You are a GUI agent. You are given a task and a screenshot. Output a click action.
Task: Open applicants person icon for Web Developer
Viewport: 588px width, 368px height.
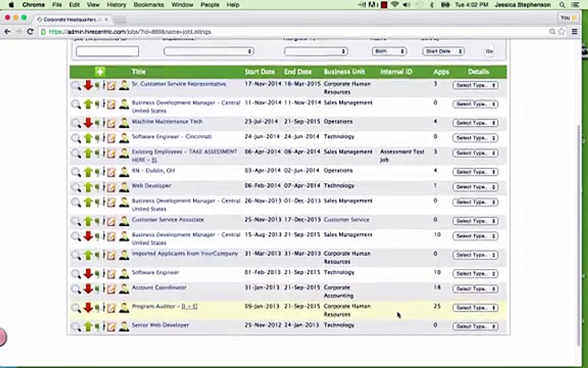click(x=124, y=187)
